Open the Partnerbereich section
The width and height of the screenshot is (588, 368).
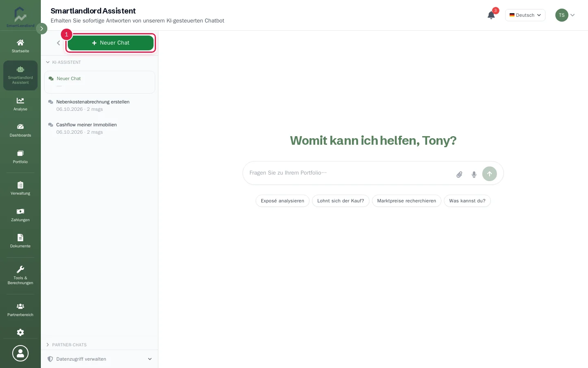pyautogui.click(x=20, y=310)
